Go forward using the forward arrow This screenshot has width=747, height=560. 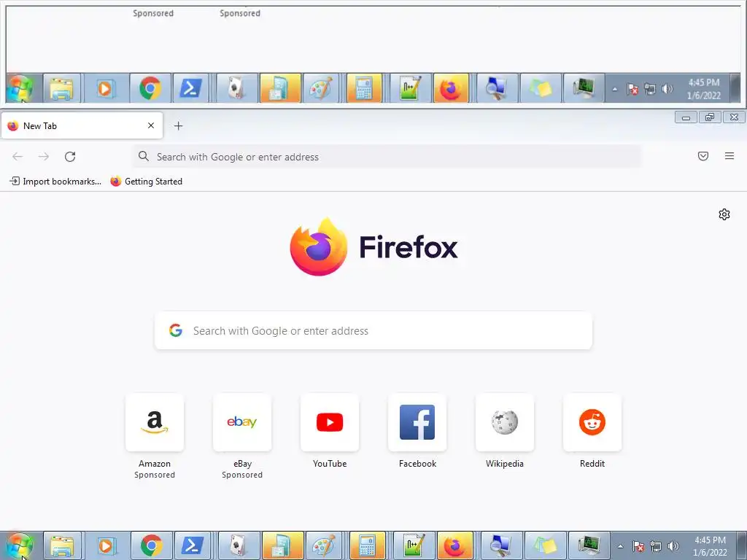coord(44,157)
